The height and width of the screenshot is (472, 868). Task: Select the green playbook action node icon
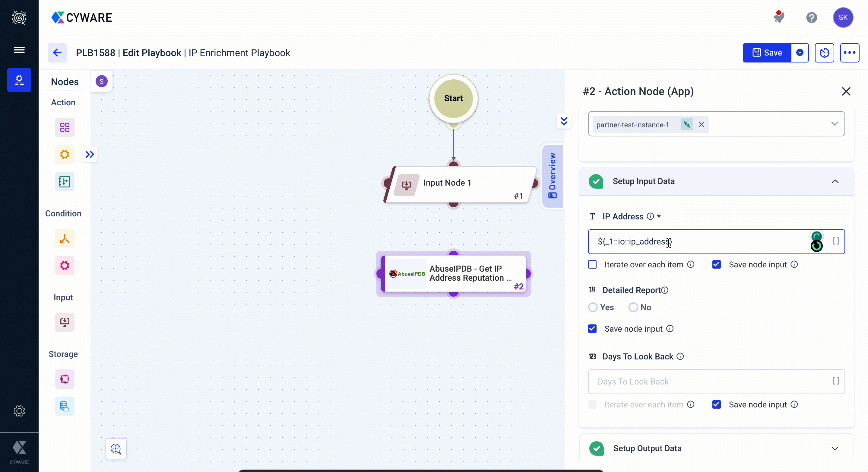pyautogui.click(x=65, y=182)
